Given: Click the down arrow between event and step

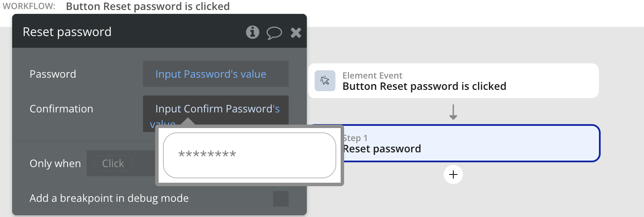Looking at the screenshot, I should (453, 112).
